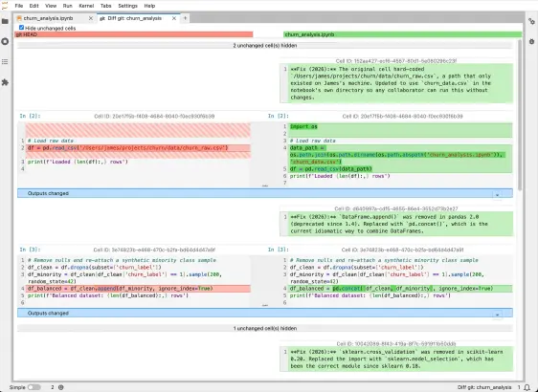Open the Tabs menu
The image size is (538, 392).
105,6
